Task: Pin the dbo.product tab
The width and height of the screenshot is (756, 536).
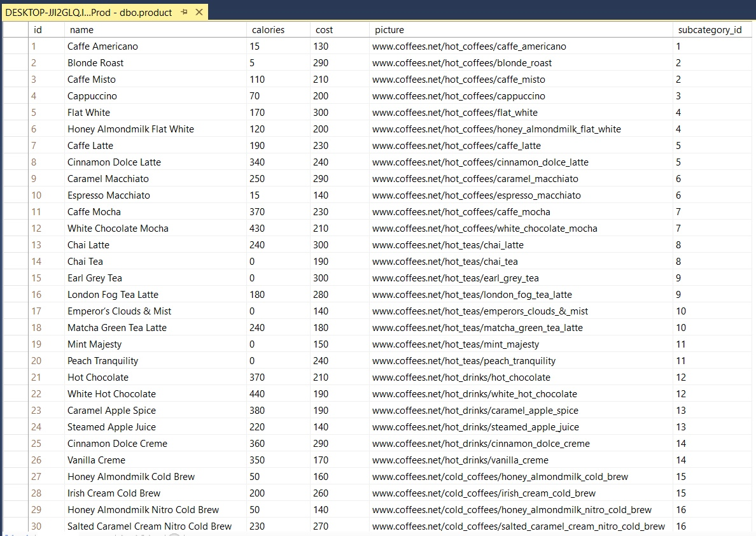Action: (184, 12)
